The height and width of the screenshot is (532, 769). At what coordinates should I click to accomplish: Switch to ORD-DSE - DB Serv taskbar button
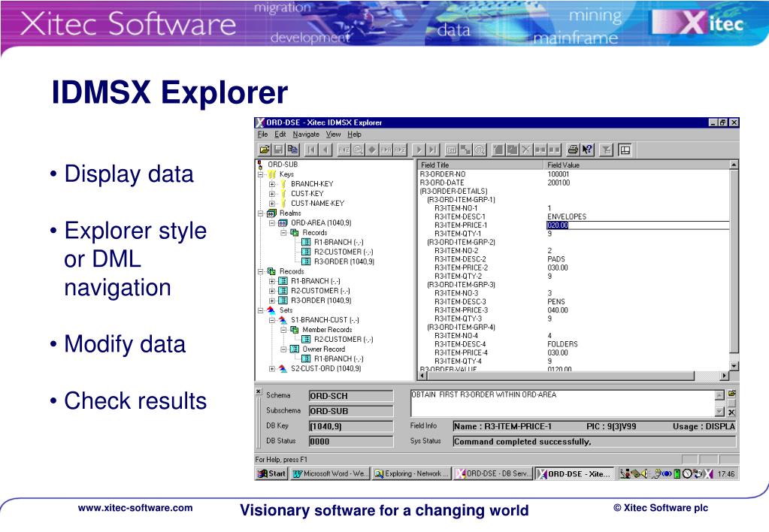point(493,473)
